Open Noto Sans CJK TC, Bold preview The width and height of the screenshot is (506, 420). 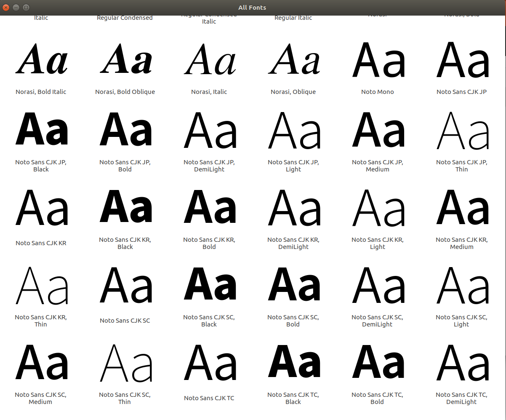tap(378, 363)
